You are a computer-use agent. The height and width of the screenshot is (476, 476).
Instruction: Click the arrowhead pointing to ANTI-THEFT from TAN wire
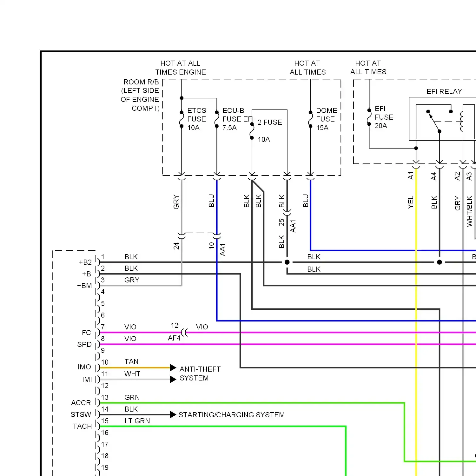click(x=173, y=368)
